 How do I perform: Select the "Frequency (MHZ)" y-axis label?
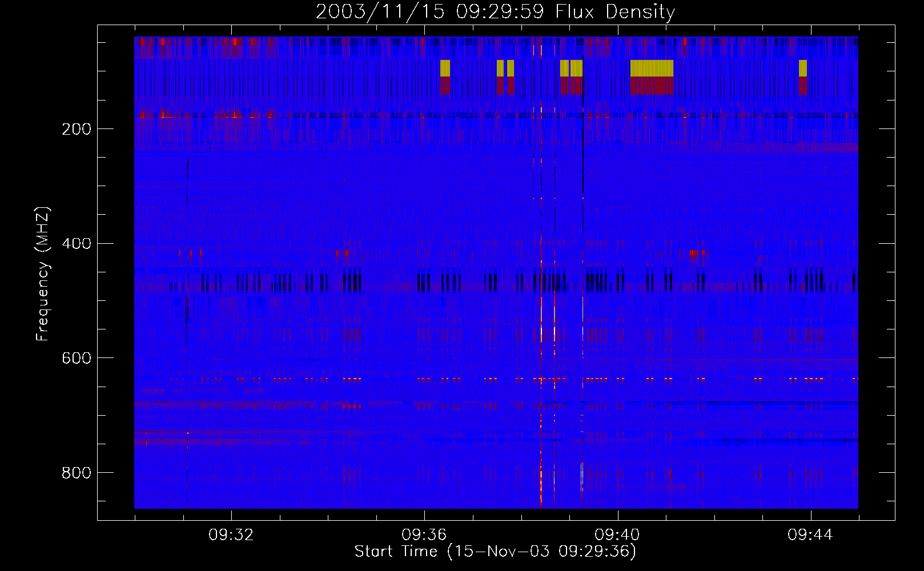pyautogui.click(x=43, y=274)
